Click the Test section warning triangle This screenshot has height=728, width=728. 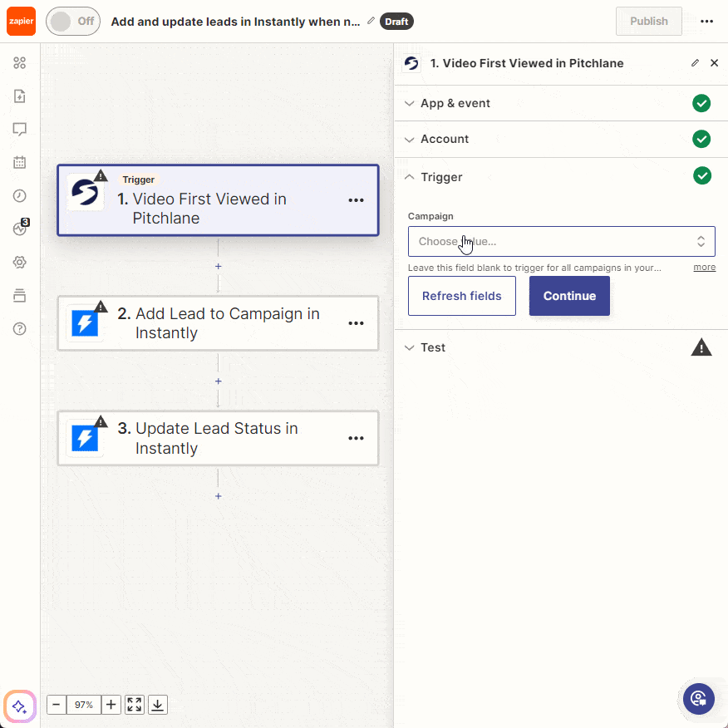701,347
